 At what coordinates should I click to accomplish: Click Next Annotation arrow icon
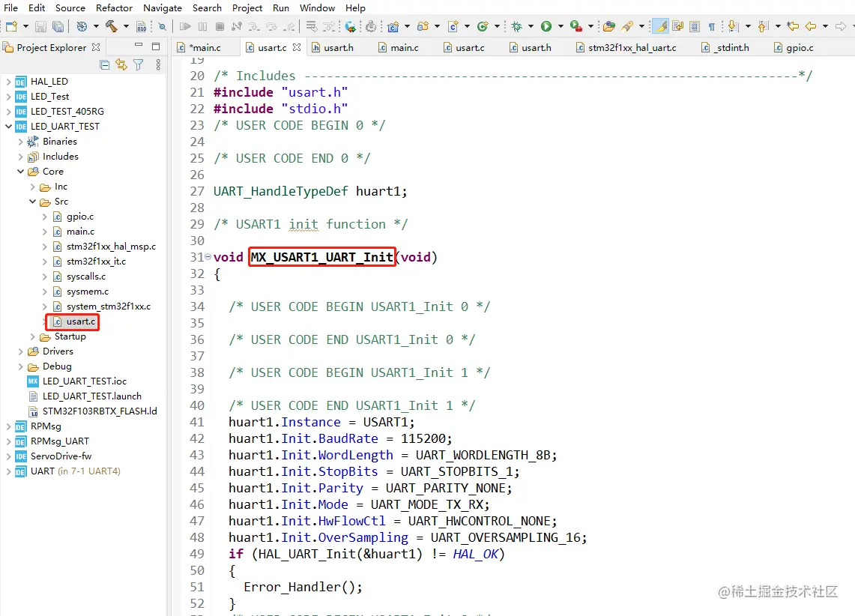[x=734, y=26]
